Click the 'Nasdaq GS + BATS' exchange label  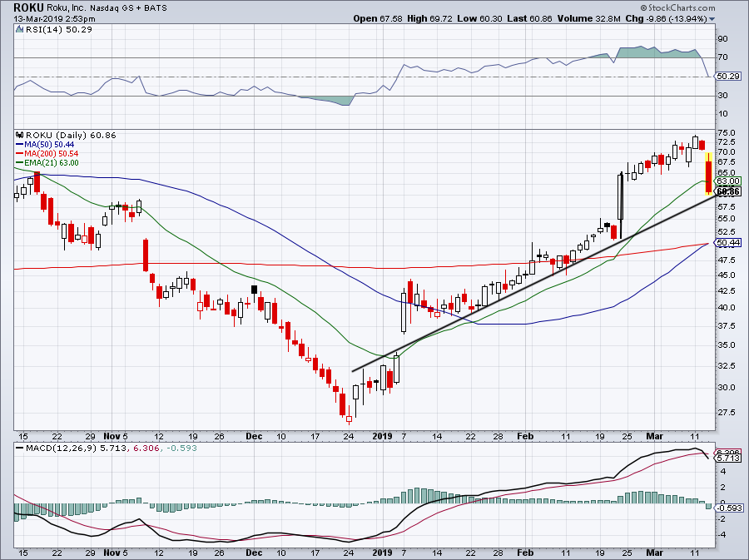(126, 7)
